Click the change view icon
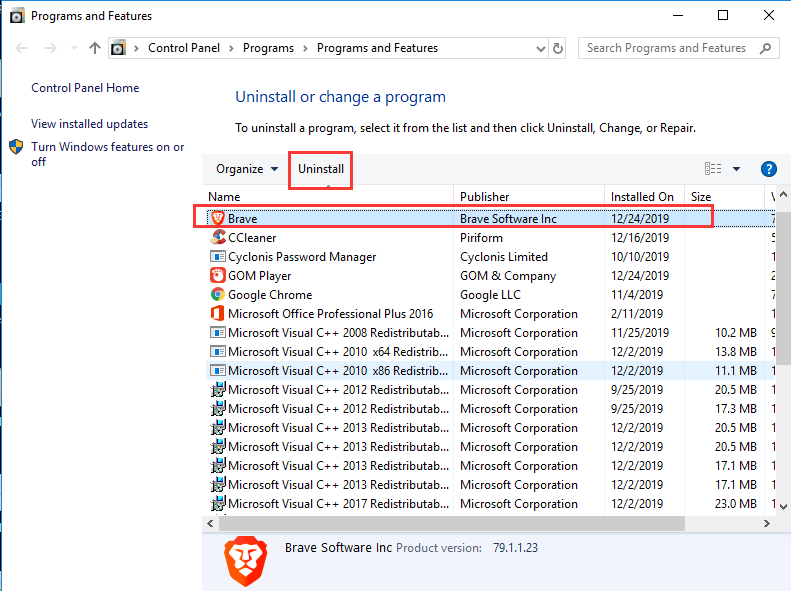The image size is (791, 591). click(x=713, y=168)
